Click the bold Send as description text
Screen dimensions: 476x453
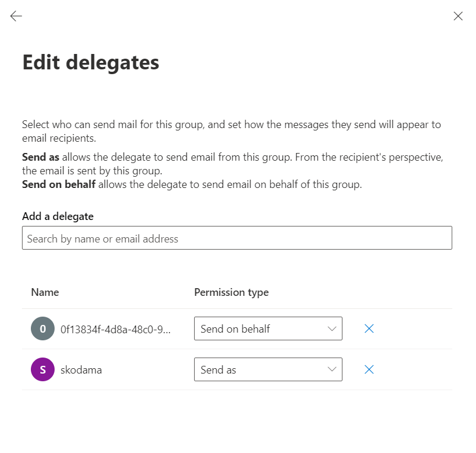(40, 157)
